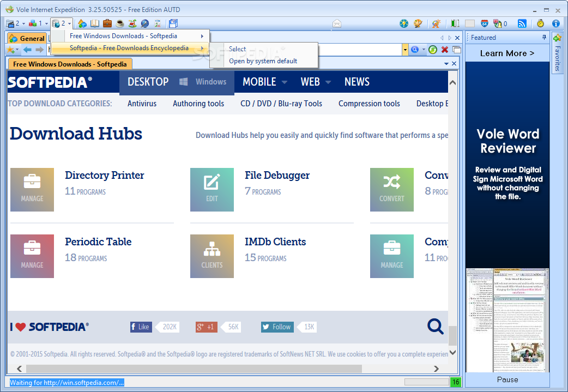Screen dimensions: 568x392
Task: Expand the WEB menu on Softpedia
Action: (328, 82)
